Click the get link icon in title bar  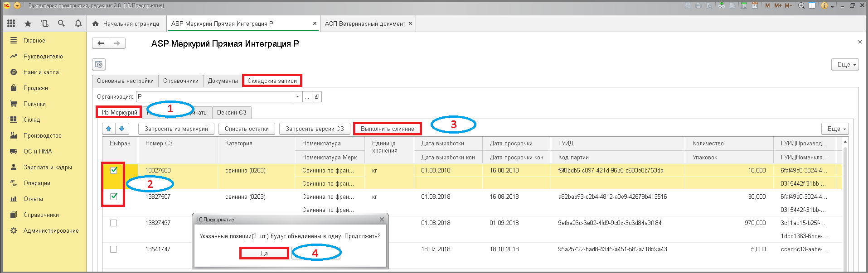coord(722,5)
